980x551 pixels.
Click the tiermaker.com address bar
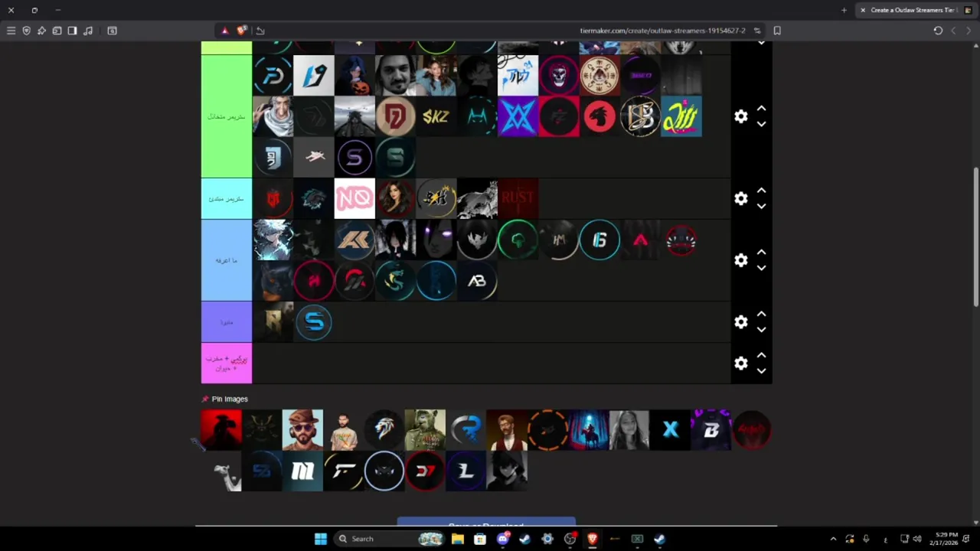point(662,31)
